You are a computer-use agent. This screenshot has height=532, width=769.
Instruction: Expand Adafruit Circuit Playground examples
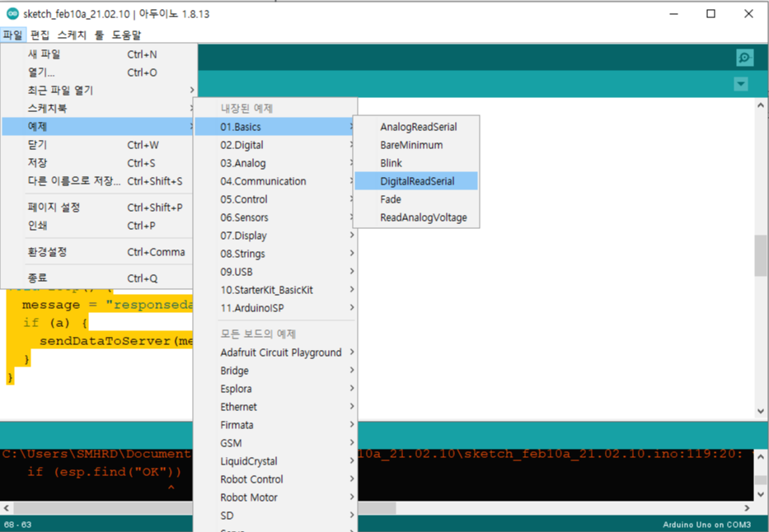coord(274,352)
